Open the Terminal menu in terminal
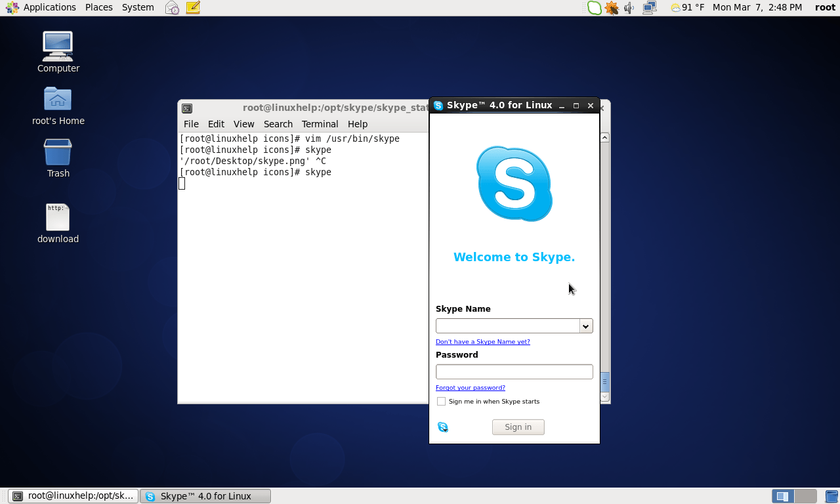Viewport: 840px width, 504px height. [x=320, y=124]
